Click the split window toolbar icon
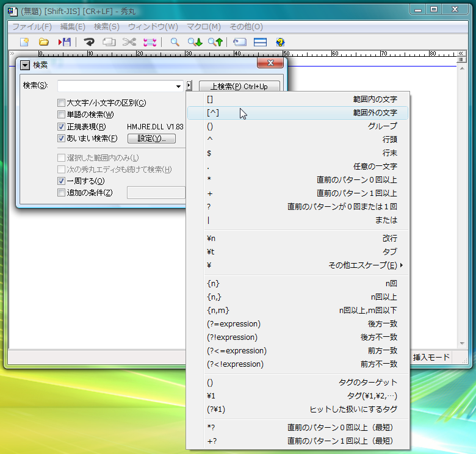 (x=260, y=42)
